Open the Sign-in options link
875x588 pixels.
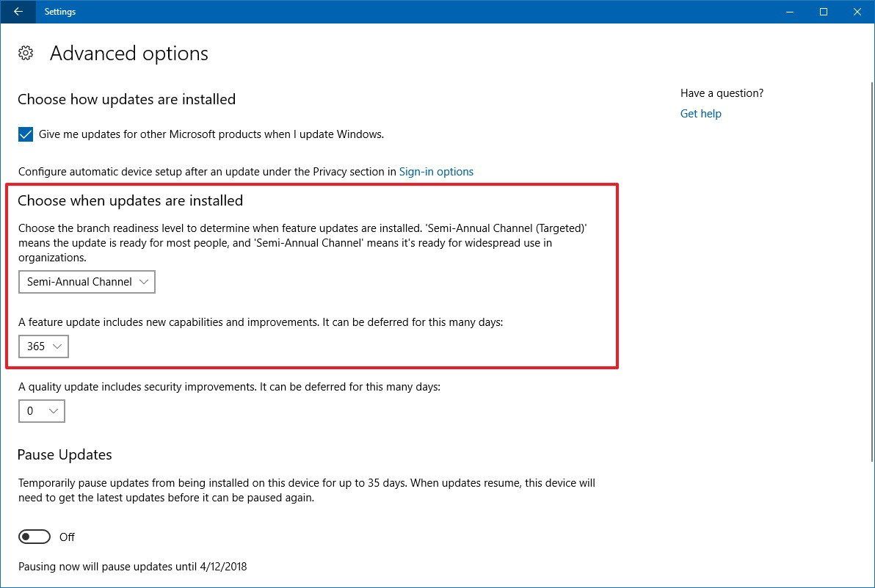[x=436, y=172]
